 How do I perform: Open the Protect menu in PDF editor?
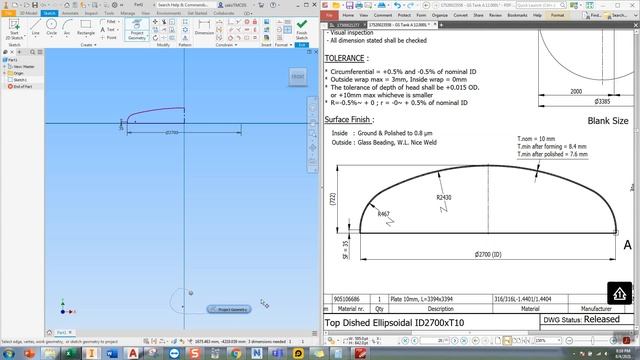coord(404,15)
